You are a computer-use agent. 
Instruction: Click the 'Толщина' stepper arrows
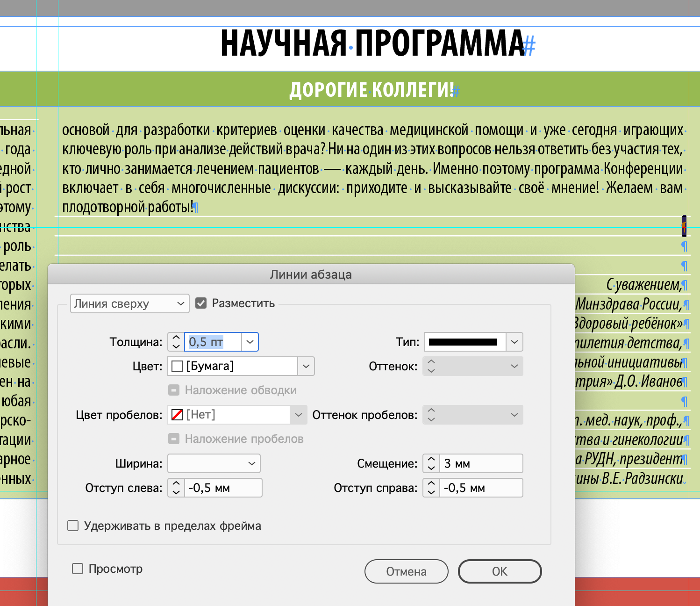[x=176, y=342]
